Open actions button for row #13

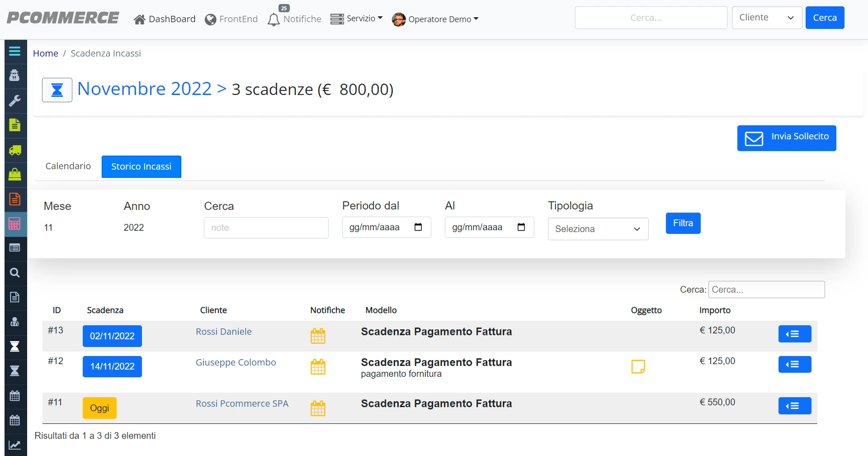point(795,334)
